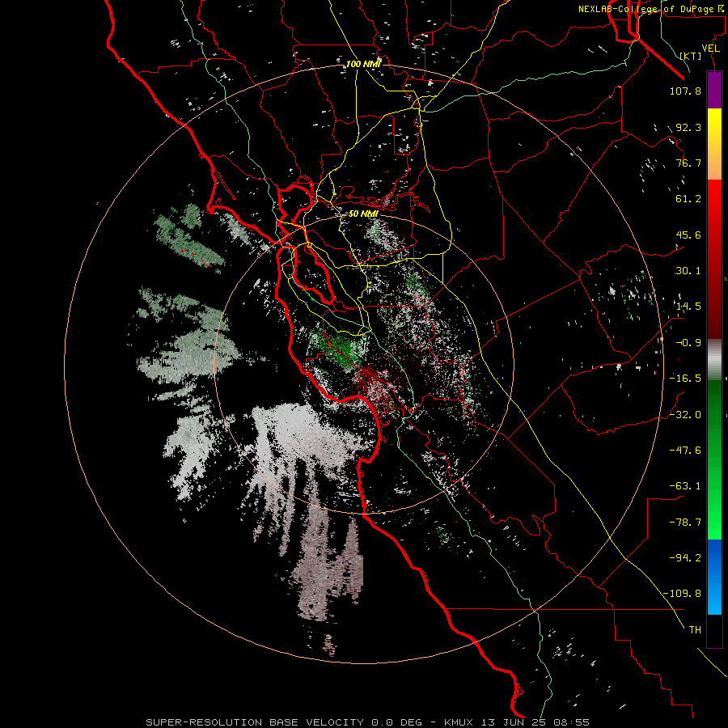Click the -32.0 velocity scale value
Viewport: 728px width, 728px height.
coord(685,415)
